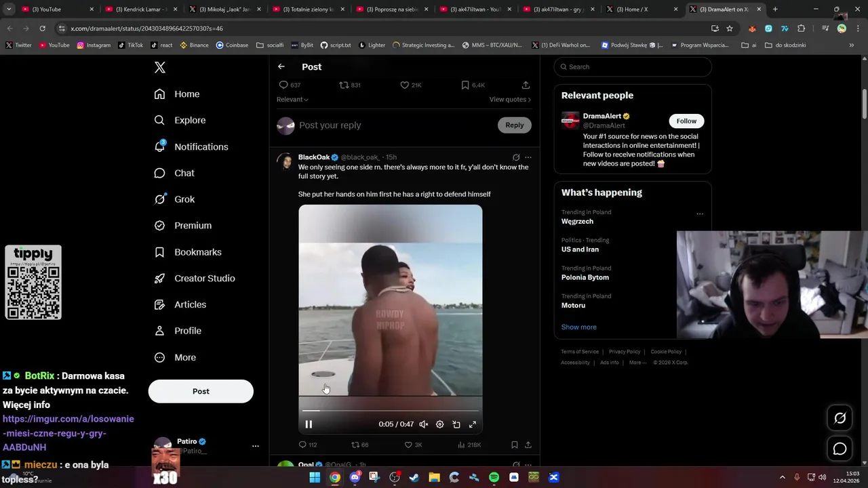Switch to the Kendrick Lamar YouTube tab
The width and height of the screenshot is (868, 488).
point(142,9)
